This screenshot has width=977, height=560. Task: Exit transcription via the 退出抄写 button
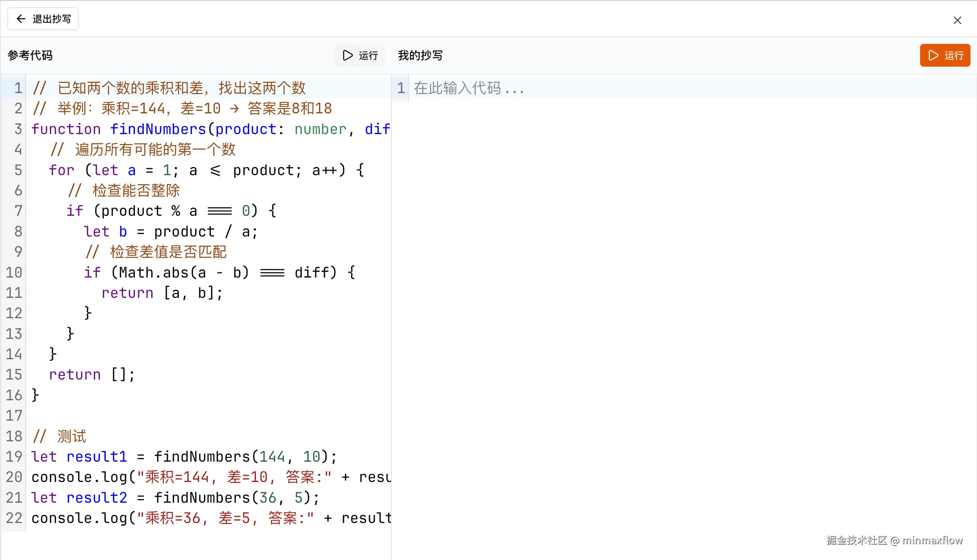(43, 18)
